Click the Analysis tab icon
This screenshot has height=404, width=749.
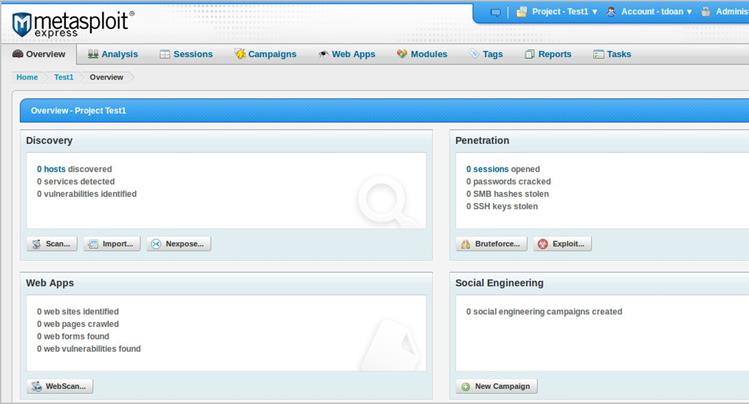[x=93, y=54]
